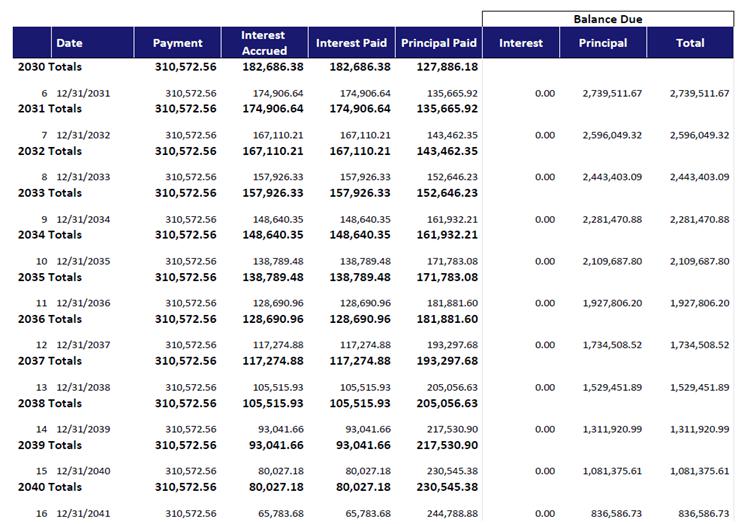This screenshot has height=524, width=741.
Task: Click the Balance Due group header
Action: [x=607, y=19]
